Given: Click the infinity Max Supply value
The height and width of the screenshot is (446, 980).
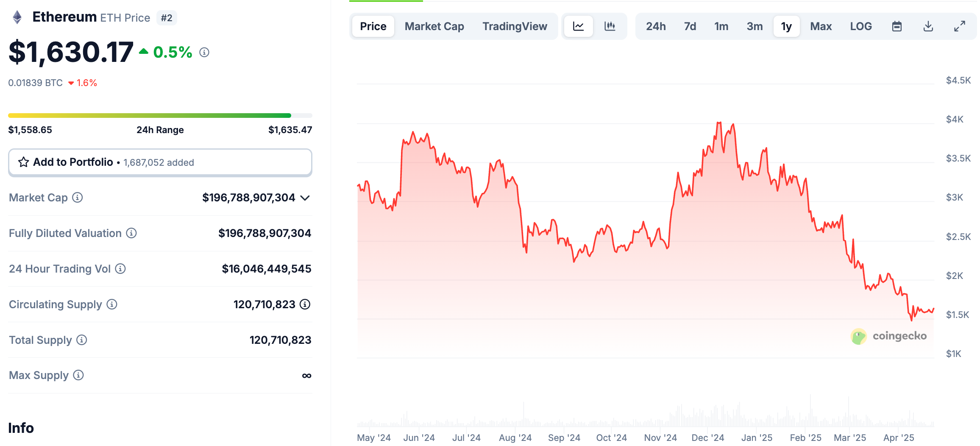Looking at the screenshot, I should 306,376.
